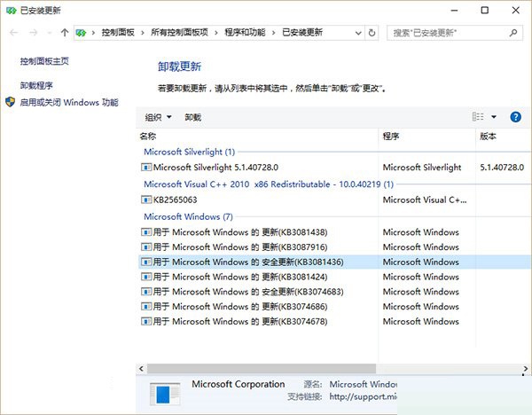Open 卸载程序 link
Viewport: 532px width, 415px height.
pyautogui.click(x=36, y=85)
